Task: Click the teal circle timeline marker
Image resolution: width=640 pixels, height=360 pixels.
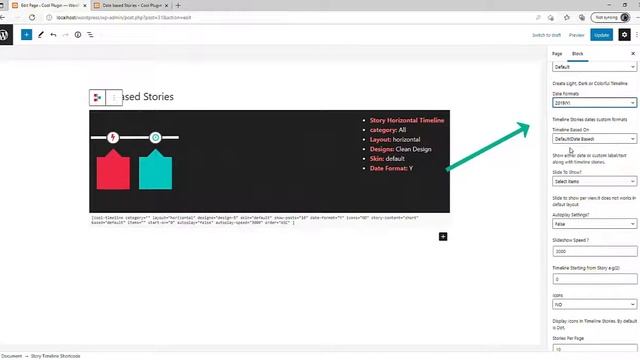Action: tap(155, 138)
